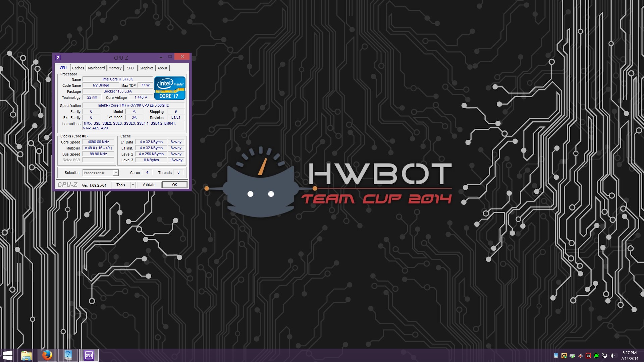Click the Specification field 'i7-3770K CPU @ 3.50GHz'
644x362 pixels.
(x=133, y=106)
